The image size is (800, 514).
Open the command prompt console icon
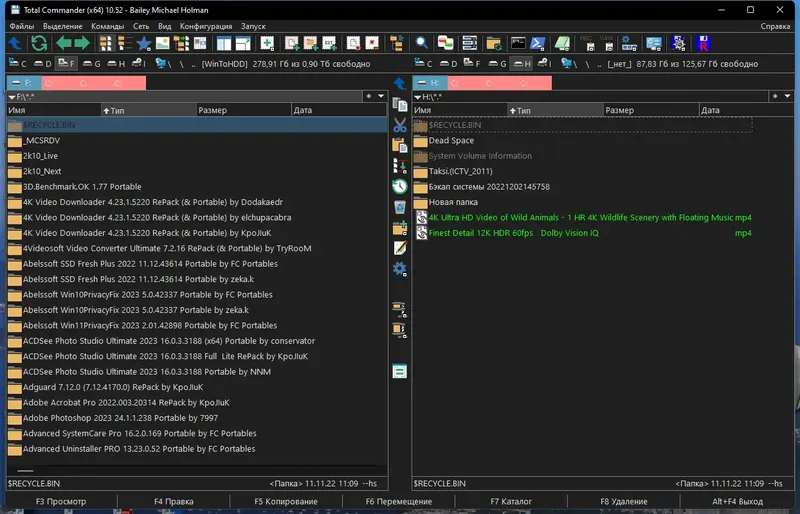coord(518,43)
